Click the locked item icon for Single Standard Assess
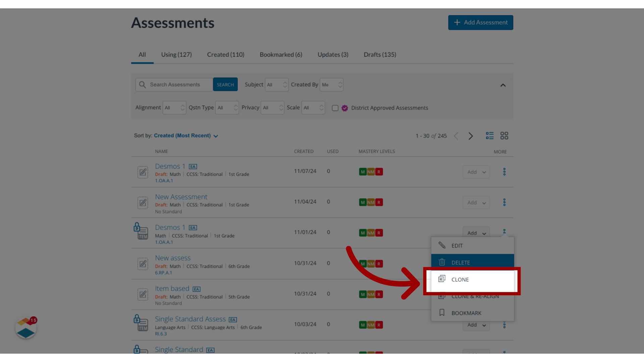Image resolution: width=644 pixels, height=362 pixels. point(141,323)
